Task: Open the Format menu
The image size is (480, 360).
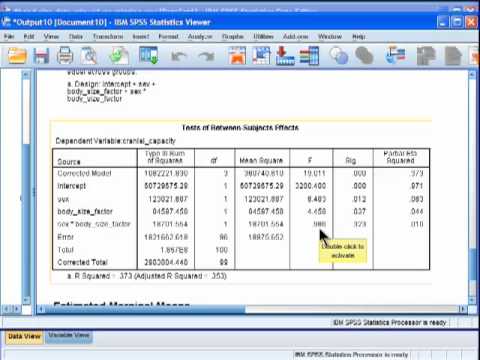Action: click(x=168, y=36)
